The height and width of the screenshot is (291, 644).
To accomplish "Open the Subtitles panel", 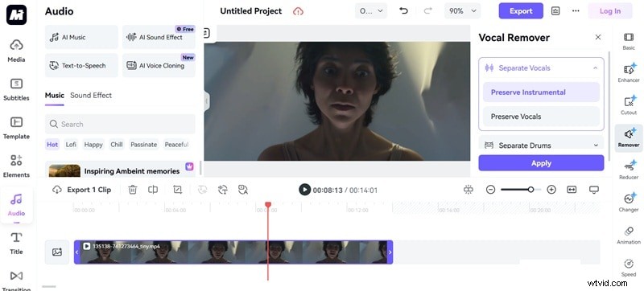I will tap(16, 89).
